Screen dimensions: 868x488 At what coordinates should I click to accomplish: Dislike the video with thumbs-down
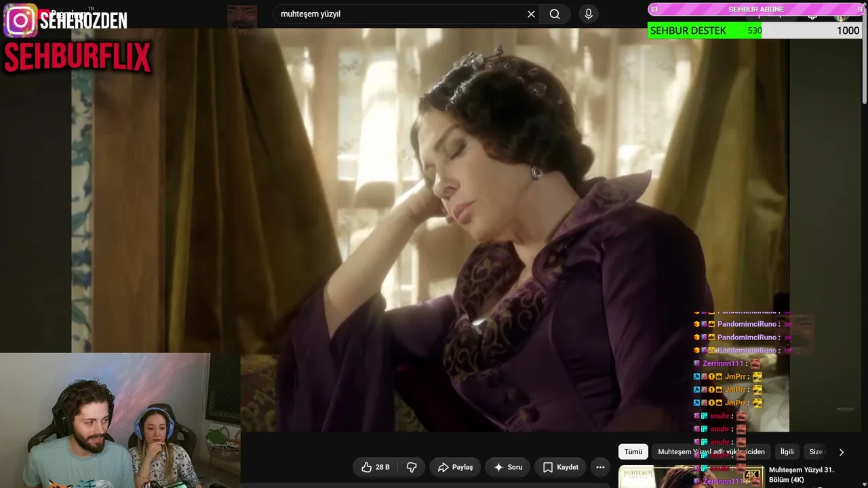(x=412, y=467)
